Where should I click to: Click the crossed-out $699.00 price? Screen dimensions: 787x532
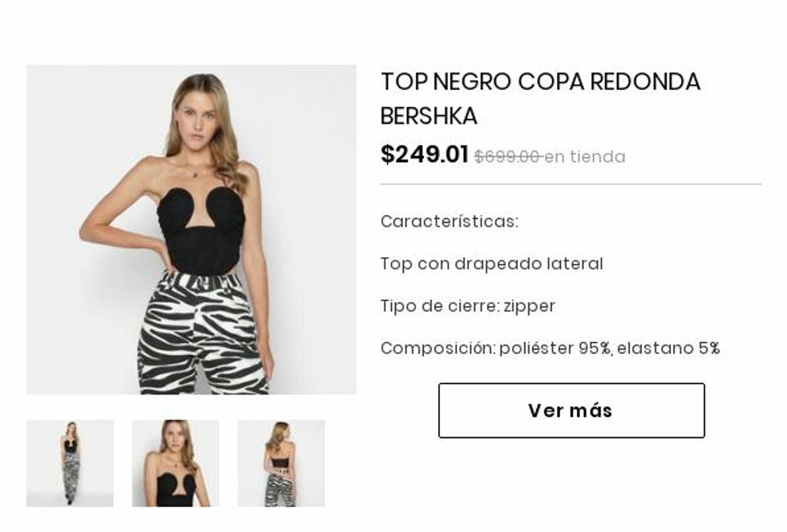click(x=506, y=157)
